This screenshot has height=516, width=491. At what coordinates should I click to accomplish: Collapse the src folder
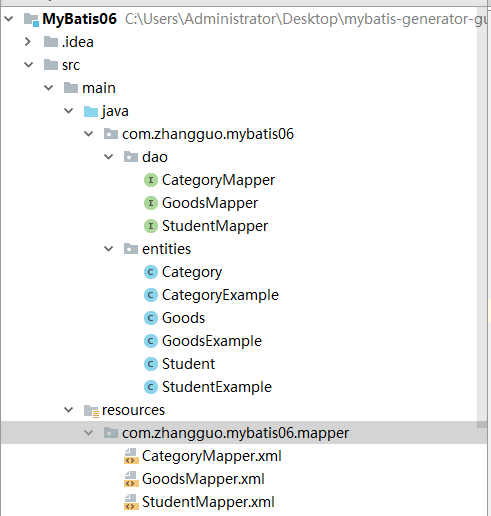[x=29, y=65]
